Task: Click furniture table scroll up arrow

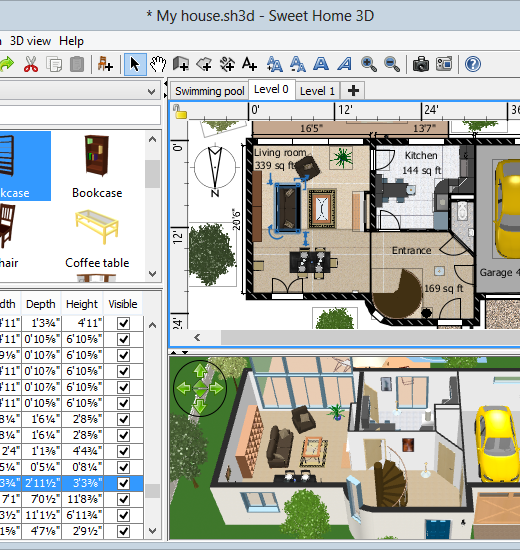Action: pyautogui.click(x=153, y=325)
